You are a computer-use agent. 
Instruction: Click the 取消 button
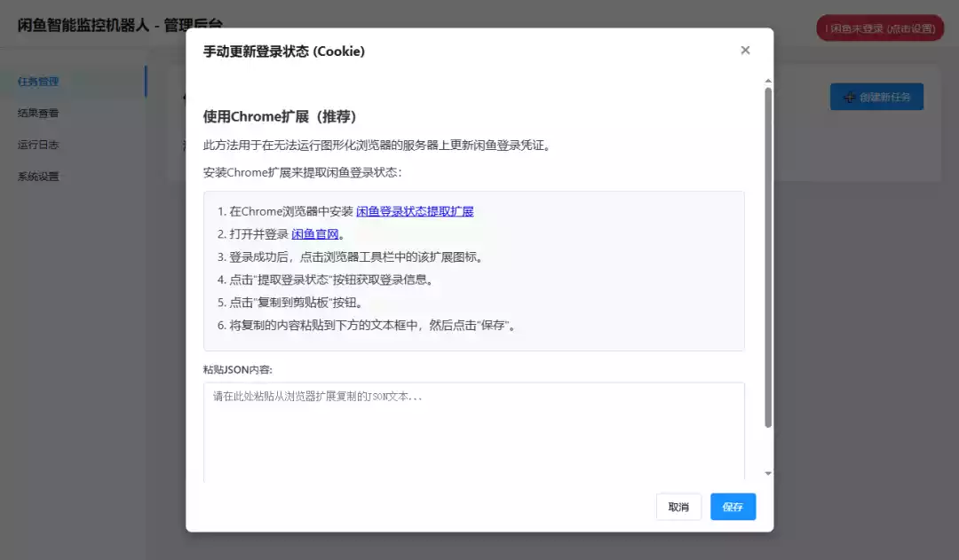tap(678, 507)
